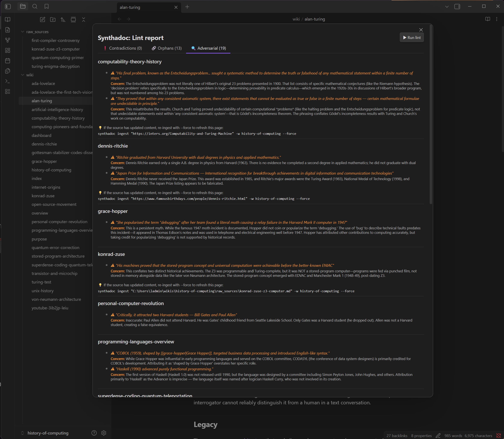Open daily note calendar icon
504x439 pixels.
(x=7, y=61)
